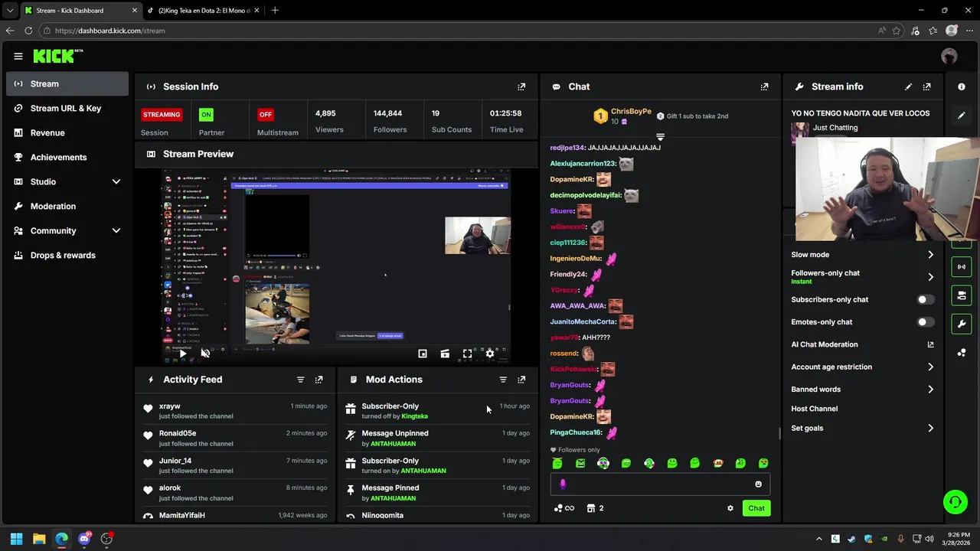Open the profile avatar menu
Image resolution: width=980 pixels, height=551 pixels.
click(949, 56)
